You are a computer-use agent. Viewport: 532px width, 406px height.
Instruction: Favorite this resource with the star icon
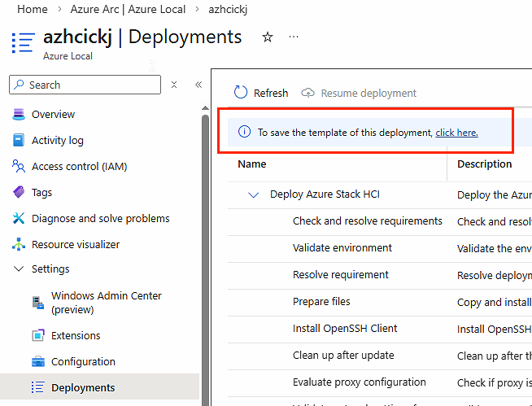[268, 37]
